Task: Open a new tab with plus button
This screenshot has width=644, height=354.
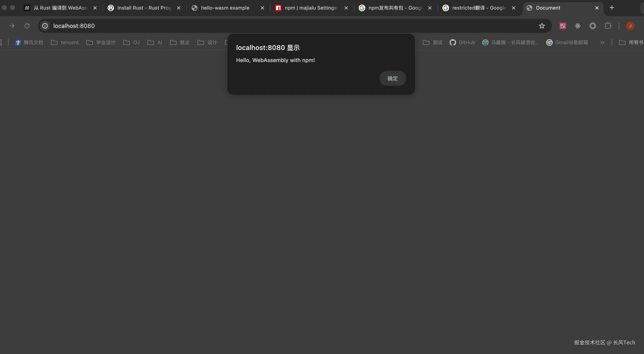Action: pyautogui.click(x=612, y=8)
